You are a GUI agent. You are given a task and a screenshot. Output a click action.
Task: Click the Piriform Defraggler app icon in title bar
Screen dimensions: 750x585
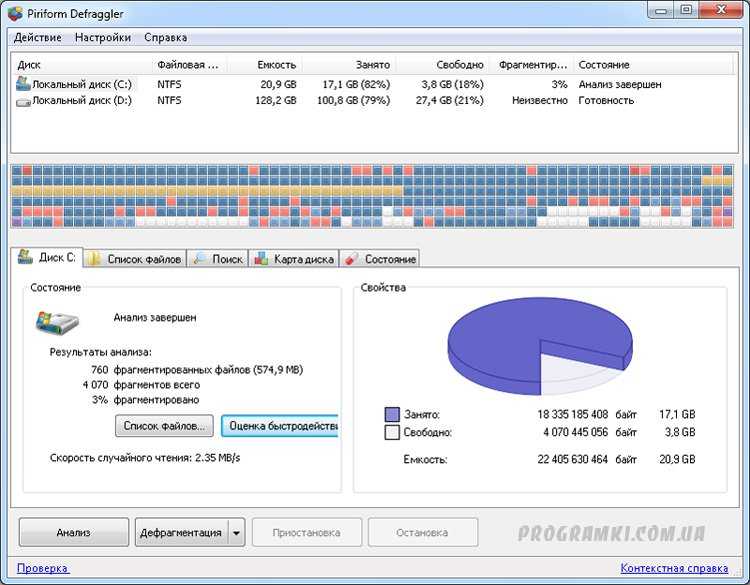point(15,13)
